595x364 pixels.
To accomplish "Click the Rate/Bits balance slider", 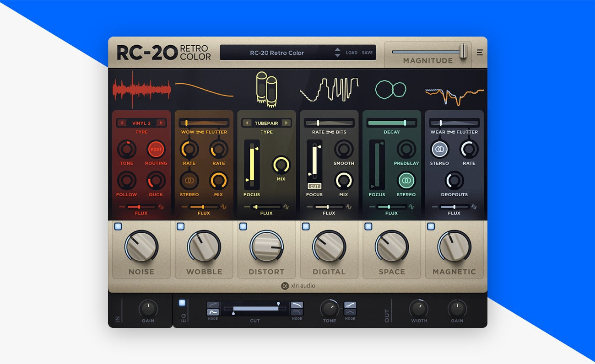I will tap(329, 123).
